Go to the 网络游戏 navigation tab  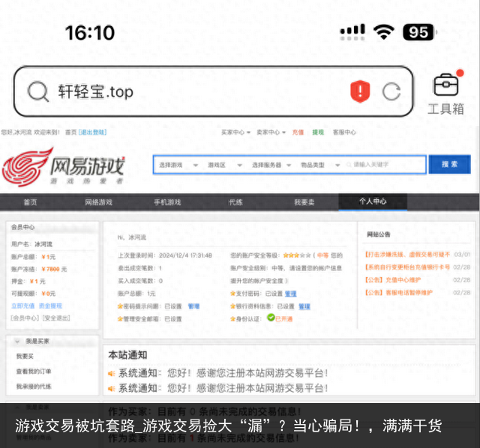coord(98,202)
